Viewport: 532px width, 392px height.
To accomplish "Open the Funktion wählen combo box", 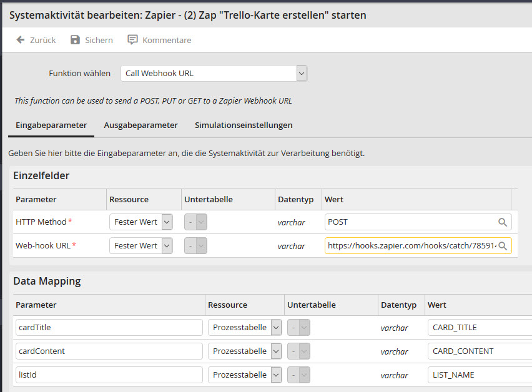I will [301, 73].
